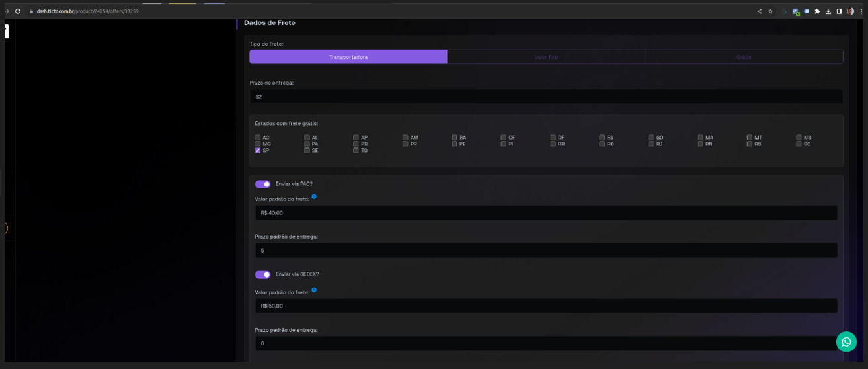Toggle the browser side panel icon
The image size is (868, 369).
839,11
